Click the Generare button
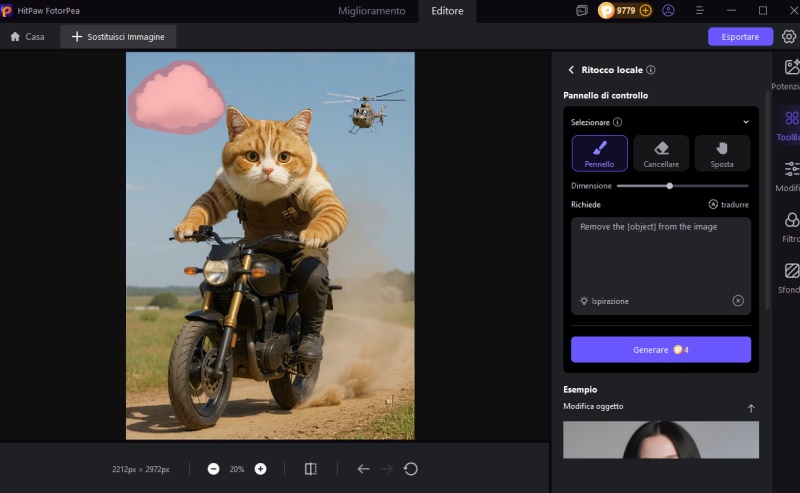The height and width of the screenshot is (493, 800). pyautogui.click(x=661, y=350)
